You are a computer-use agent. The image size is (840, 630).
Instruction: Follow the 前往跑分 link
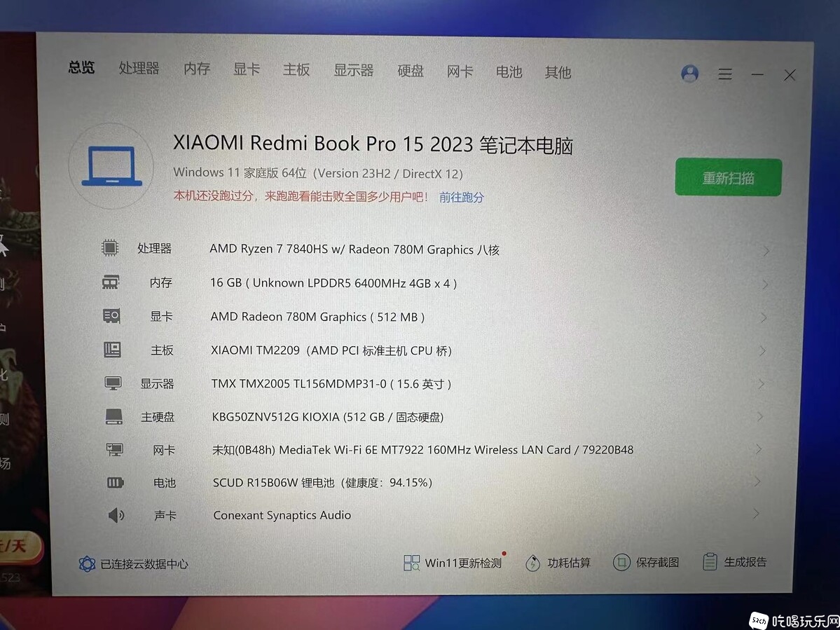461,197
